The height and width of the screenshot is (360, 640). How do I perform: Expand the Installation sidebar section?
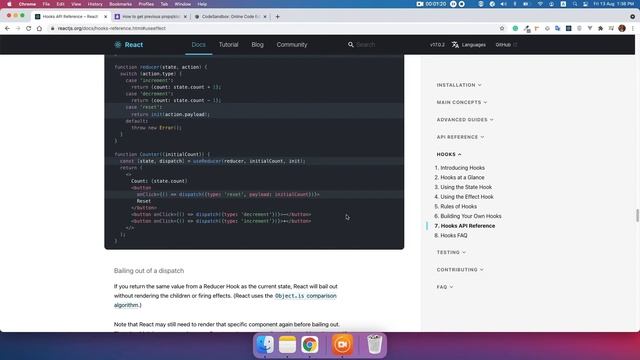pyautogui.click(x=459, y=85)
